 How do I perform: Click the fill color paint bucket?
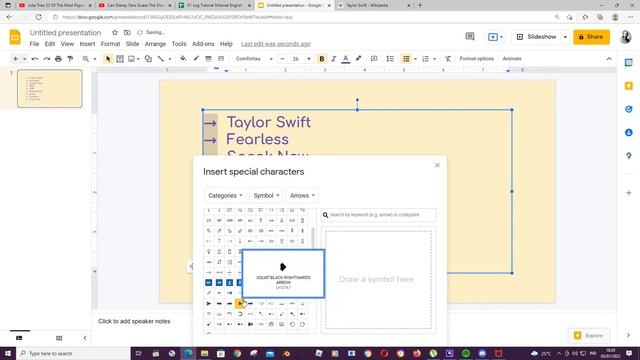coord(183,58)
